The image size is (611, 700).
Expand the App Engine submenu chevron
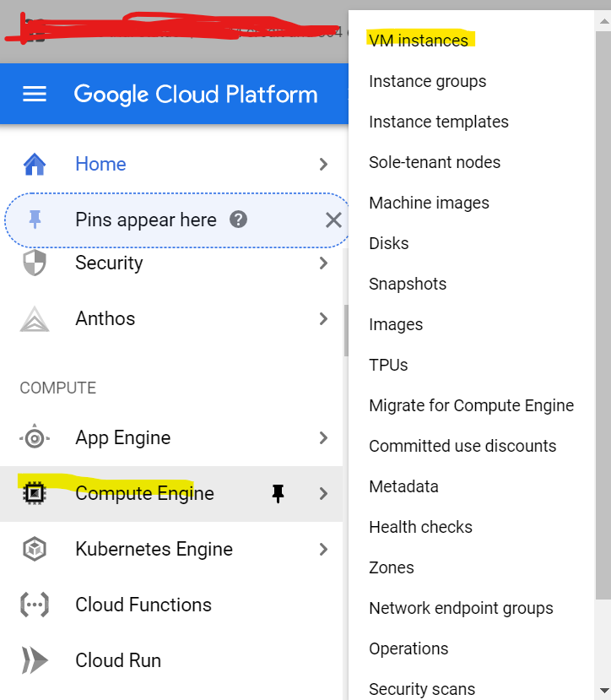coord(323,438)
